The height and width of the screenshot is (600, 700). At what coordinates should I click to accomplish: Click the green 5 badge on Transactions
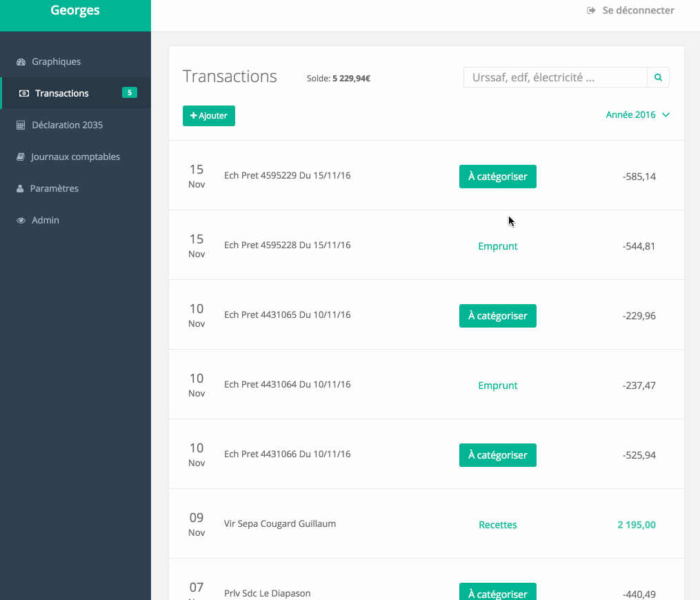(x=129, y=93)
